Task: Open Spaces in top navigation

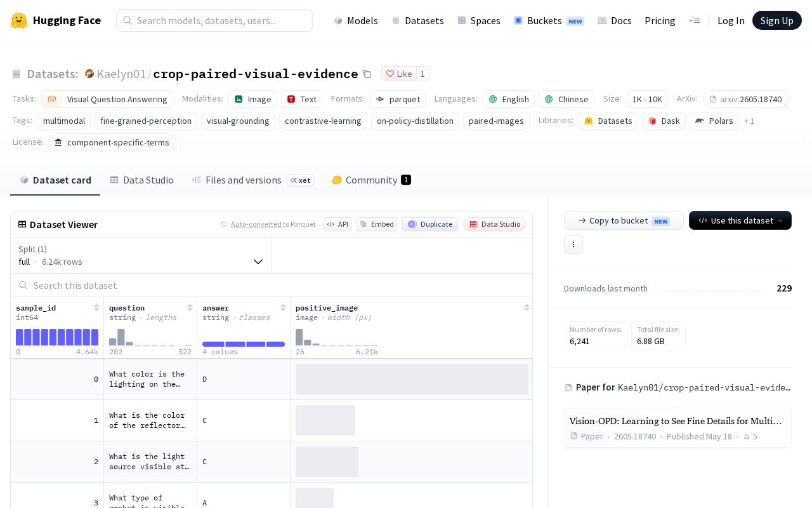Action: (479, 20)
